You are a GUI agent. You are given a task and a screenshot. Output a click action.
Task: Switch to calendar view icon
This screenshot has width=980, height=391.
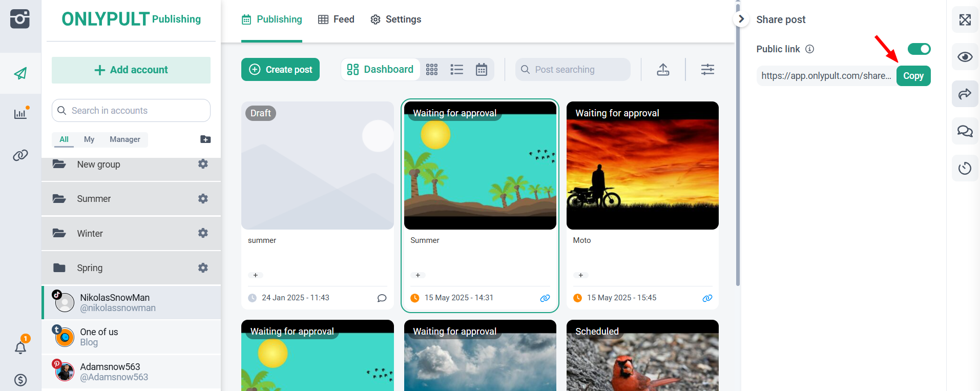(481, 70)
